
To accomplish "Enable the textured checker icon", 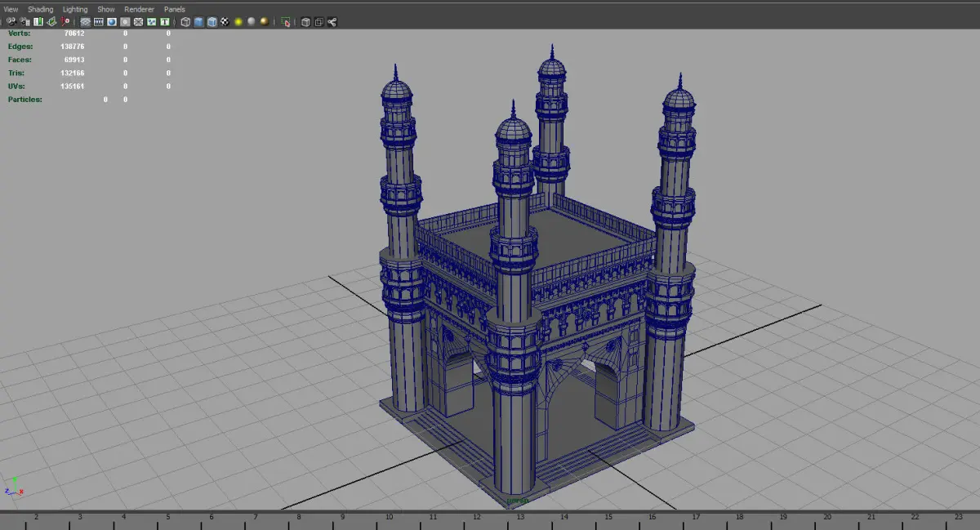I will pos(225,22).
